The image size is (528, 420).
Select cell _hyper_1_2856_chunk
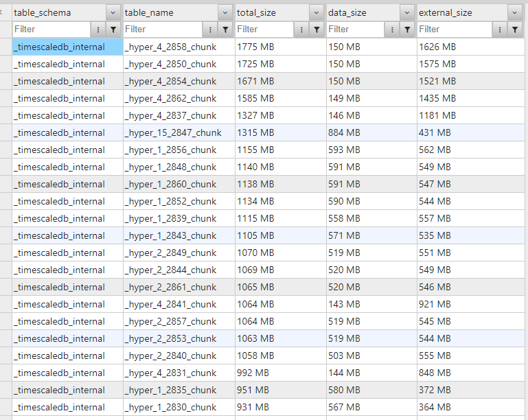(x=179, y=150)
